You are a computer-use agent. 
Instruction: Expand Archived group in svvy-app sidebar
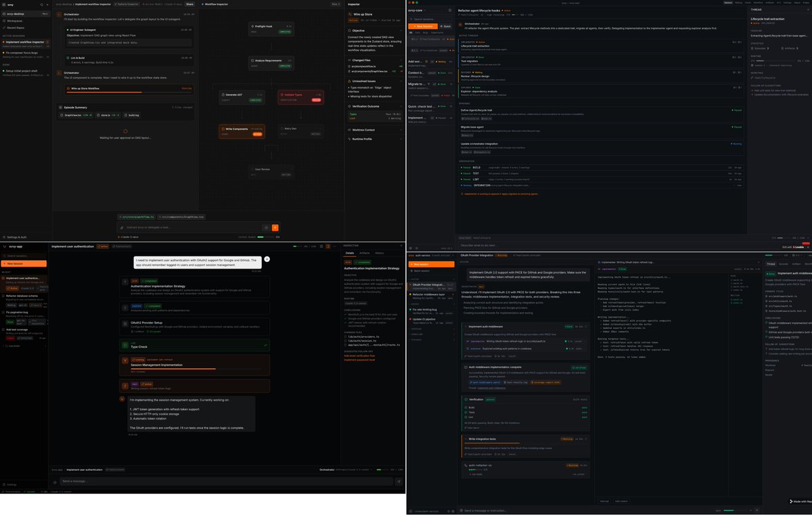click(24, 346)
